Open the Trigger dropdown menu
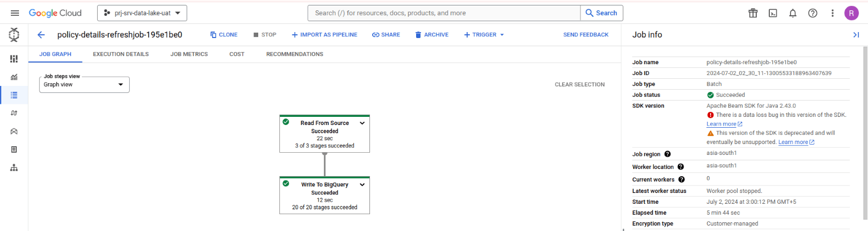 (484, 35)
